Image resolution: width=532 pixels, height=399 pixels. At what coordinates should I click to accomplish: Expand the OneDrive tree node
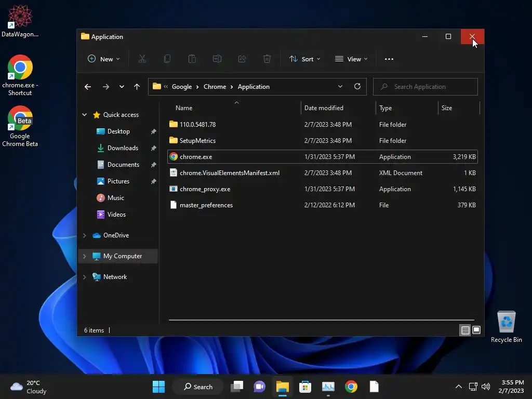85,235
